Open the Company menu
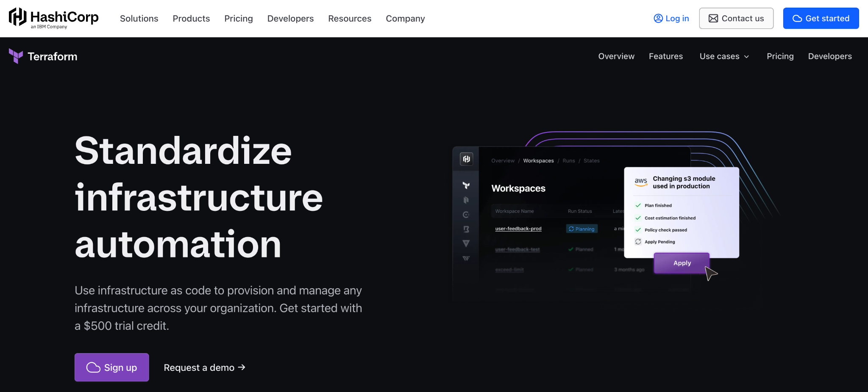 [405, 19]
